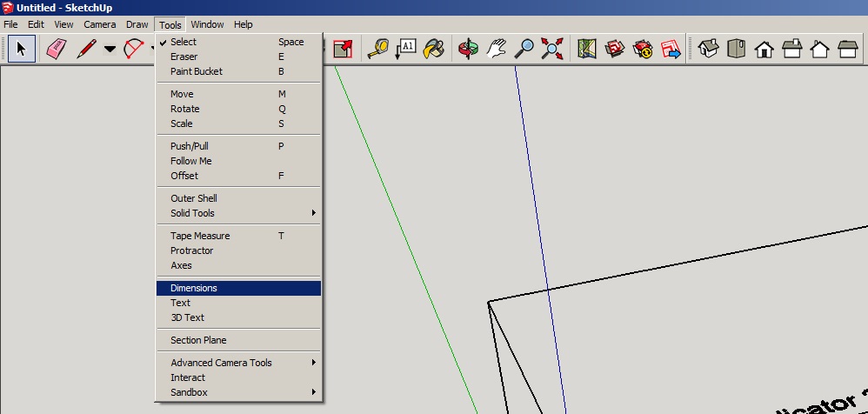Open the File menu

[x=10, y=24]
